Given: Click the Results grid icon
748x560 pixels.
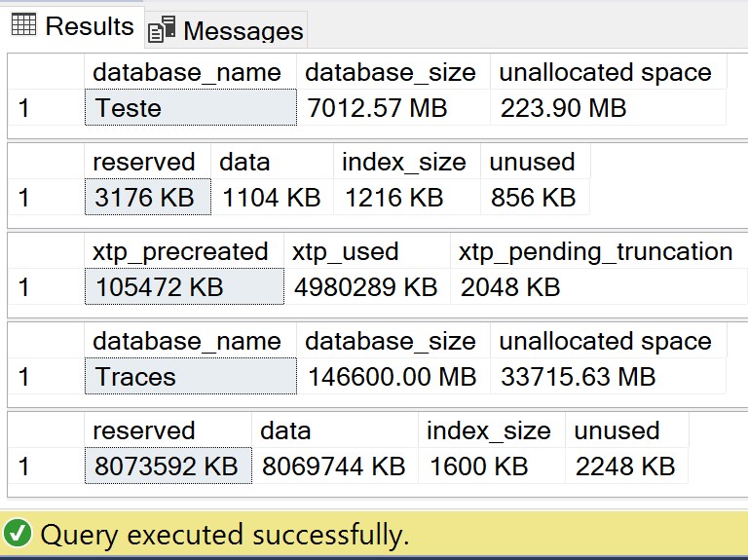Looking at the screenshot, I should tap(23, 25).
